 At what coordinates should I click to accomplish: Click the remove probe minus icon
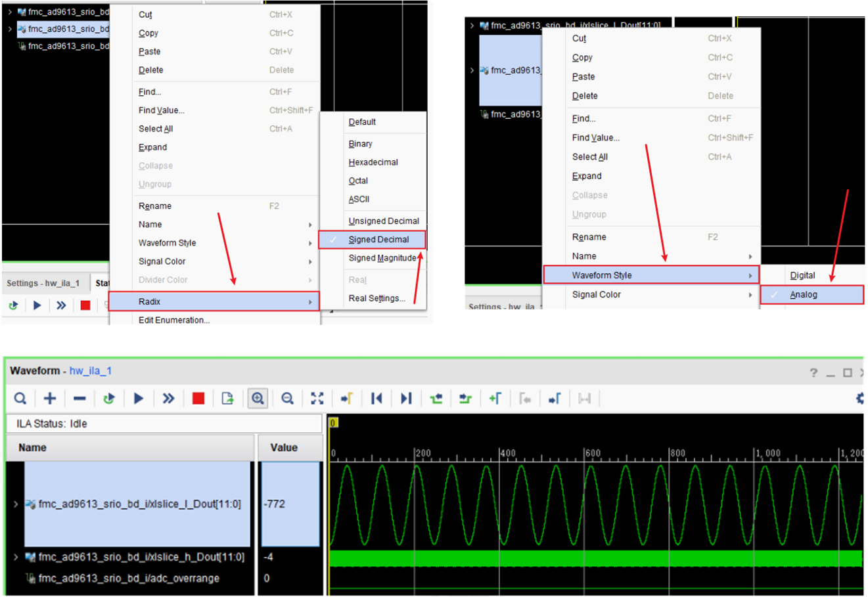(80, 398)
